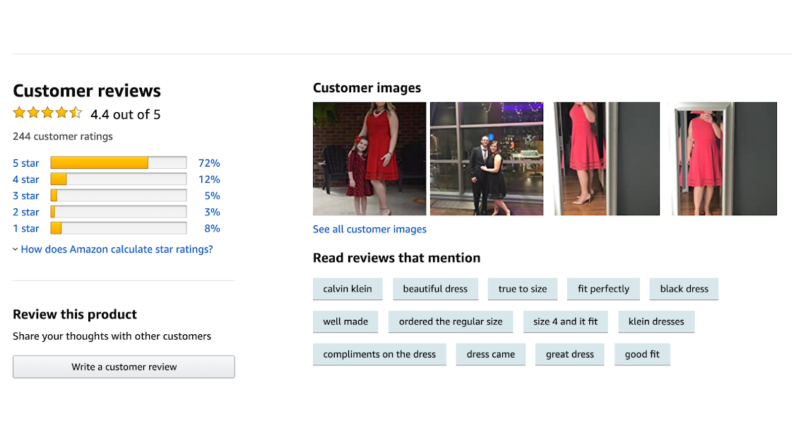Click the 5 star rating bar

[x=119, y=163]
